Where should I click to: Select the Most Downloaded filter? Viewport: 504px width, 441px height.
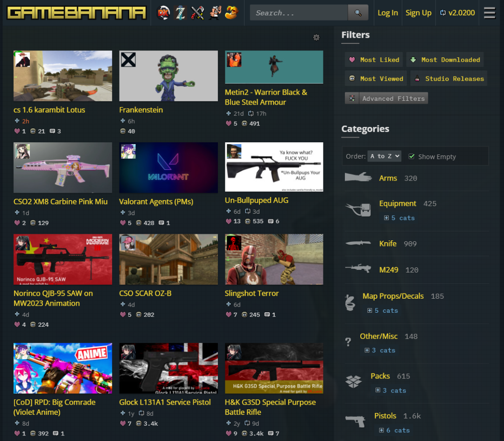tap(445, 60)
